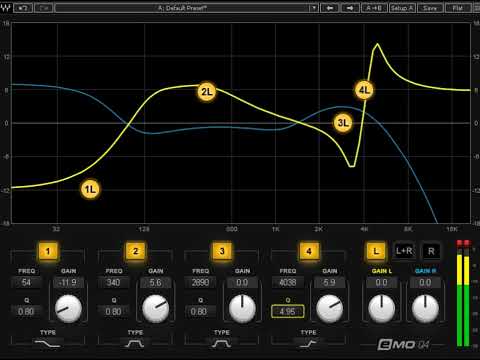This screenshot has width=480, height=360.
Task: Open the Default Preset name field
Action: point(182,8)
